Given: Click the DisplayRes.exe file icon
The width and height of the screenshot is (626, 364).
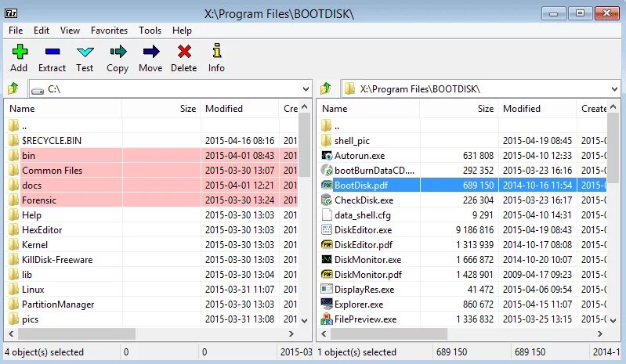Looking at the screenshot, I should click(x=327, y=290).
